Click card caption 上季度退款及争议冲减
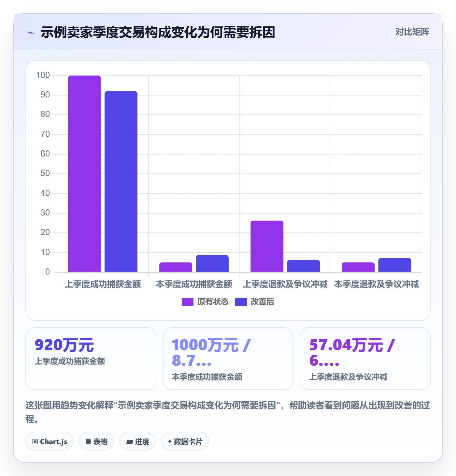 click(348, 377)
